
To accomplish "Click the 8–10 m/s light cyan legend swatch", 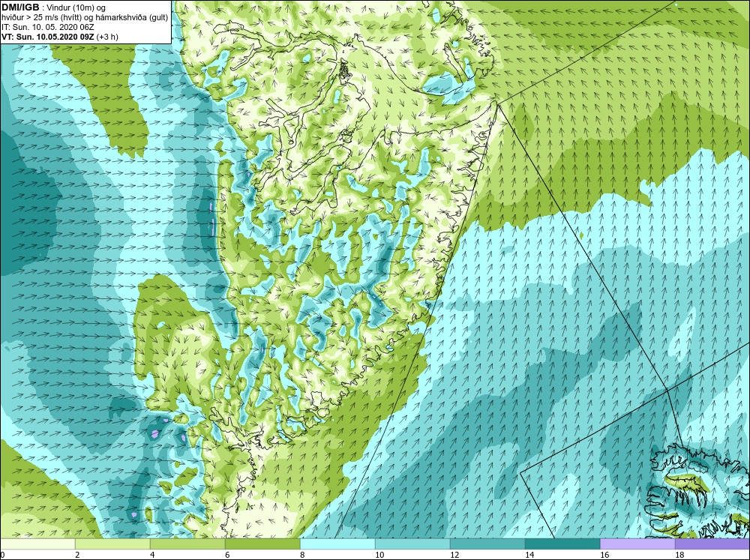I will pyautogui.click(x=337, y=544).
